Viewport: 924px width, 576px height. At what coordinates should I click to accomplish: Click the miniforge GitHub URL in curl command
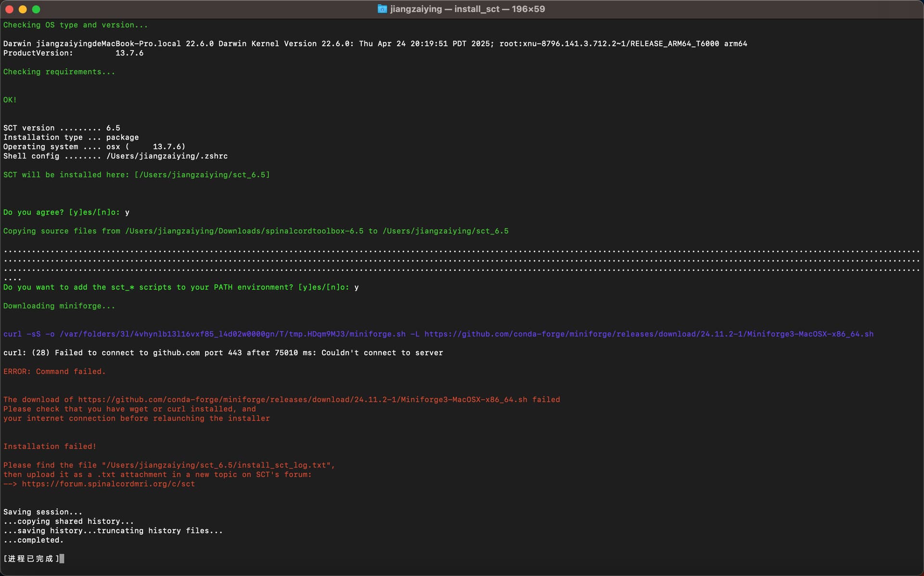pos(649,334)
